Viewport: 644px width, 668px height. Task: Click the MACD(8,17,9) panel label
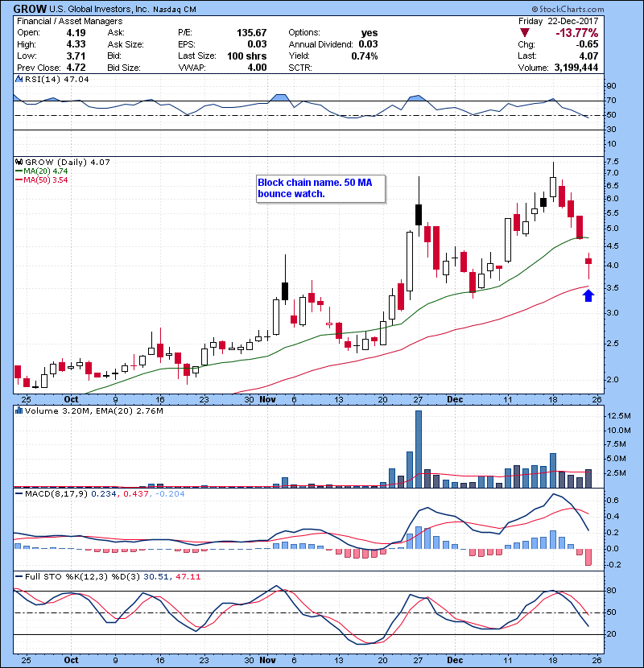(56, 494)
